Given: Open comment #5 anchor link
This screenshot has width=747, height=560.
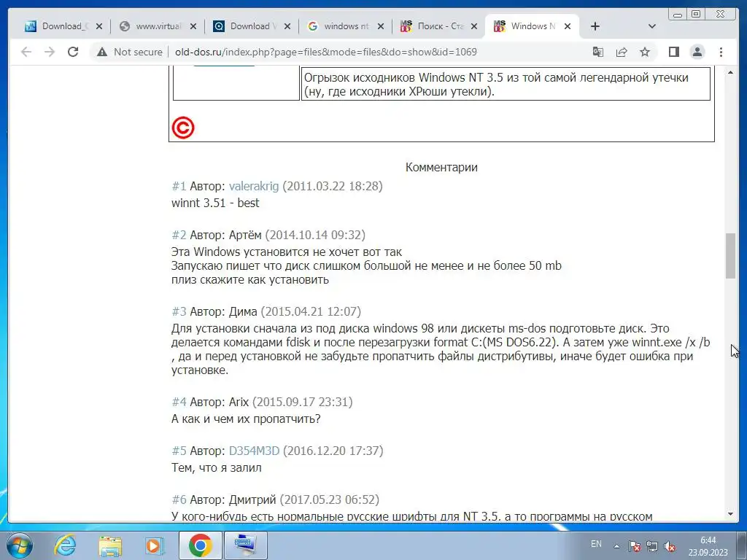Looking at the screenshot, I should pos(179,451).
